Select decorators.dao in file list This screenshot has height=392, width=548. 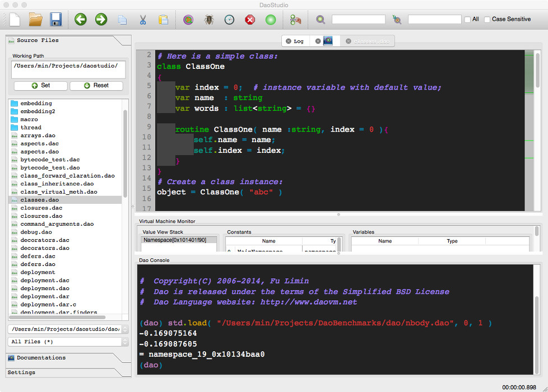(45, 248)
